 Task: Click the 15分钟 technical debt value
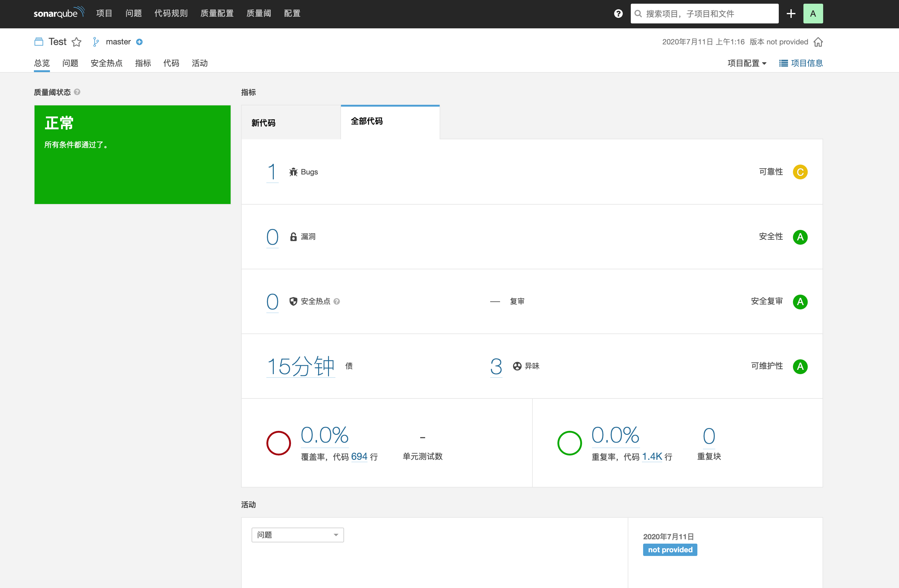tap(301, 366)
